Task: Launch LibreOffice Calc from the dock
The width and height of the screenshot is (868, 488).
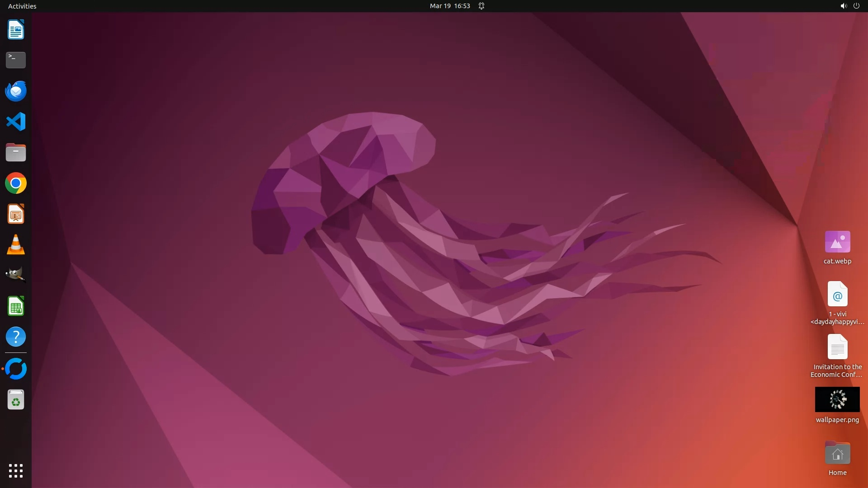Action: click(x=16, y=306)
